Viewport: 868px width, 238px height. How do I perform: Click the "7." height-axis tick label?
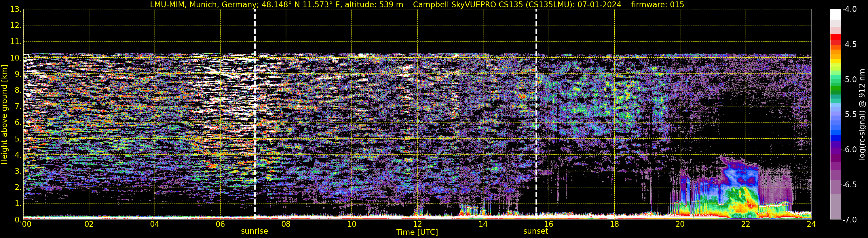click(18, 106)
